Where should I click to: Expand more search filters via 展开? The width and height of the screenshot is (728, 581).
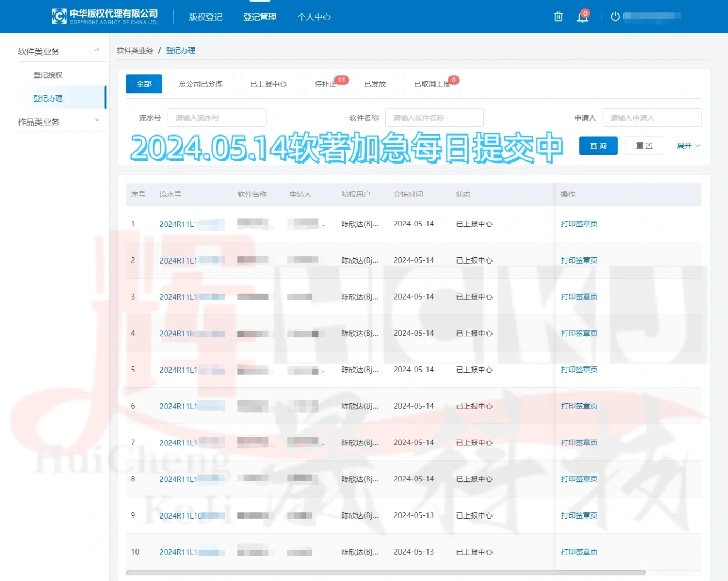coord(688,145)
